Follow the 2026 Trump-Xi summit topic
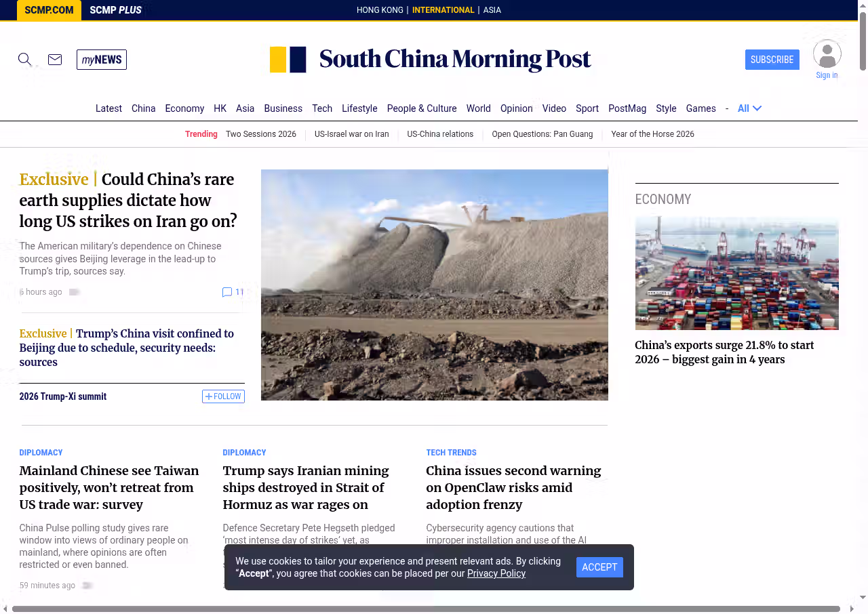This screenshot has width=868, height=614. 223,396
